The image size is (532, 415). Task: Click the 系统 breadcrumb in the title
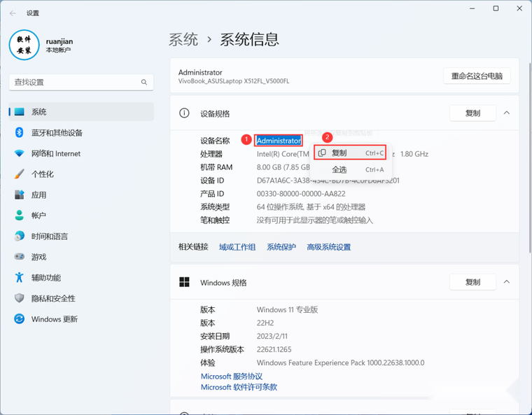point(183,40)
